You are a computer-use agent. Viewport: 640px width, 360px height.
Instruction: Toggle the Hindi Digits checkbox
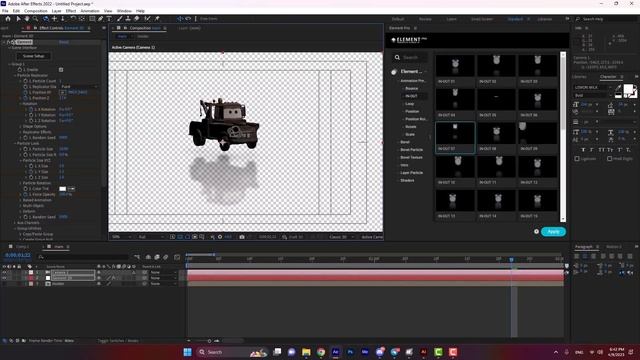click(x=609, y=159)
